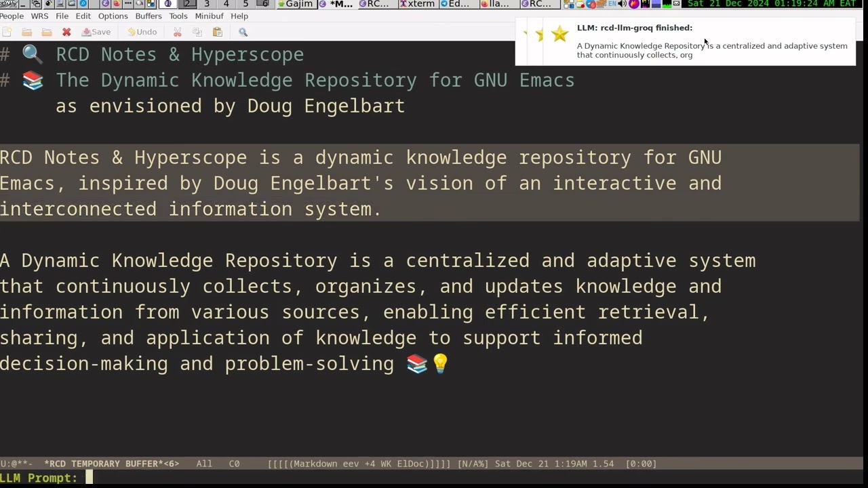
Task: Click the LLM Prompt minibuffer input
Action: click(x=475, y=479)
